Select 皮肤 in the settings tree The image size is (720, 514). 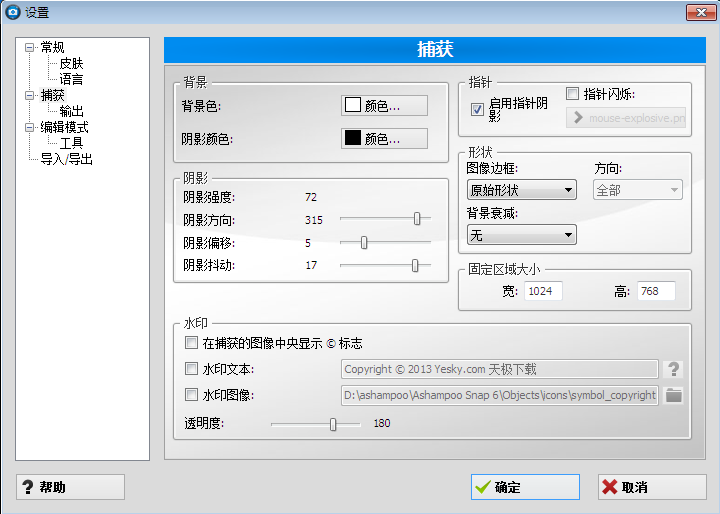point(71,63)
